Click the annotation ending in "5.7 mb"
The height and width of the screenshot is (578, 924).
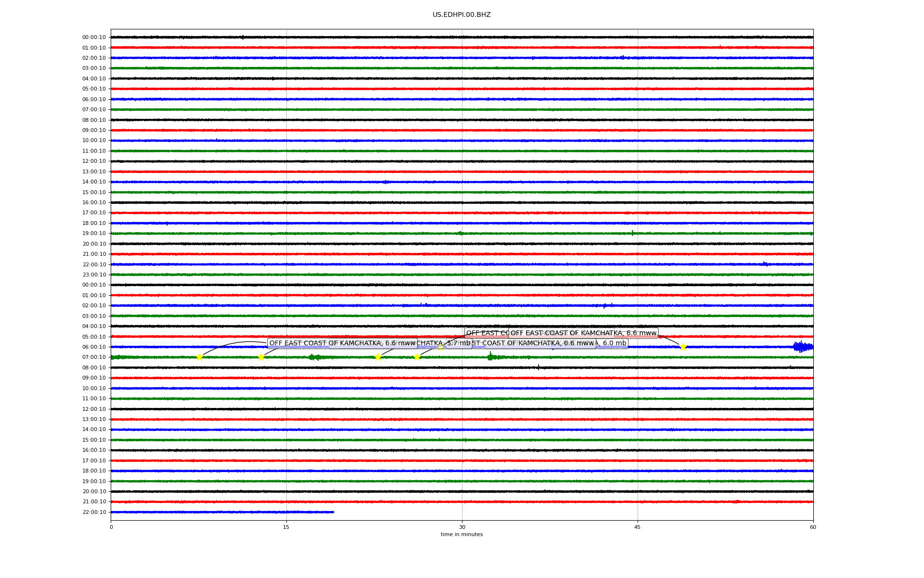click(x=400, y=343)
